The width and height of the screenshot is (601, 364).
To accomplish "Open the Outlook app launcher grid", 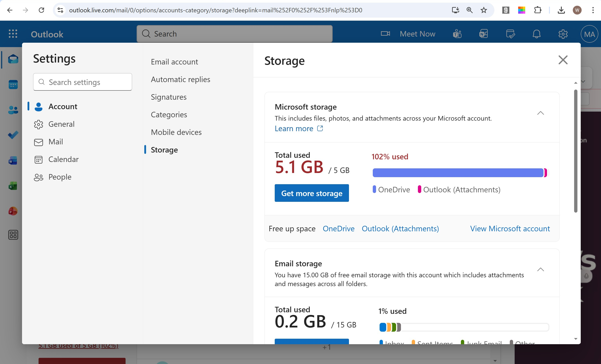I will click(x=13, y=34).
